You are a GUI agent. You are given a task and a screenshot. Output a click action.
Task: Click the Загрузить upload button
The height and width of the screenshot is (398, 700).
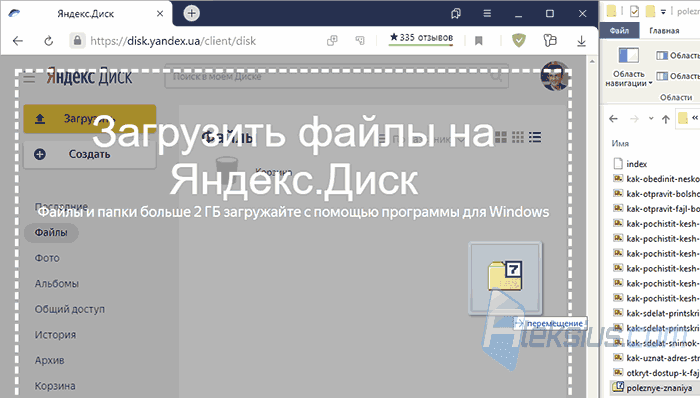(90, 119)
